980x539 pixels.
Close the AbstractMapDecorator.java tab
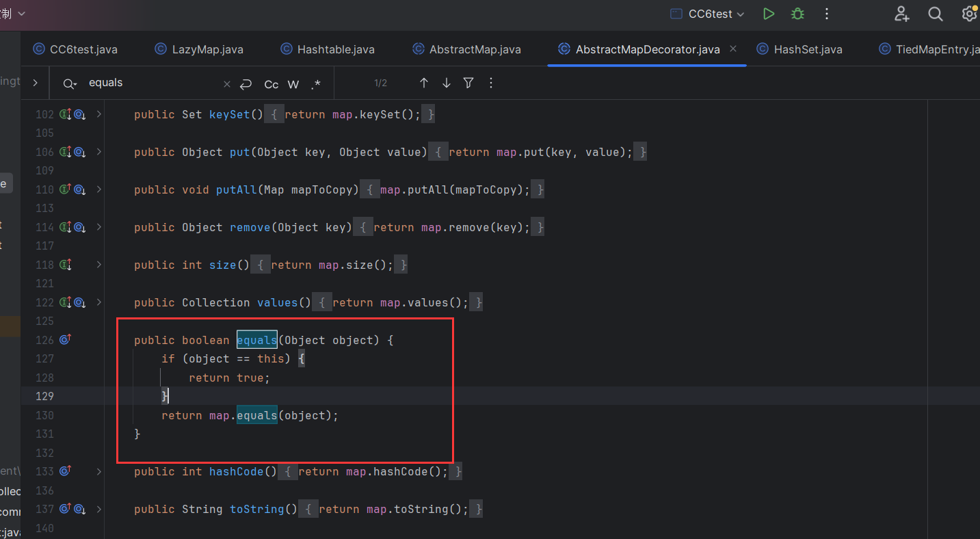pos(733,49)
